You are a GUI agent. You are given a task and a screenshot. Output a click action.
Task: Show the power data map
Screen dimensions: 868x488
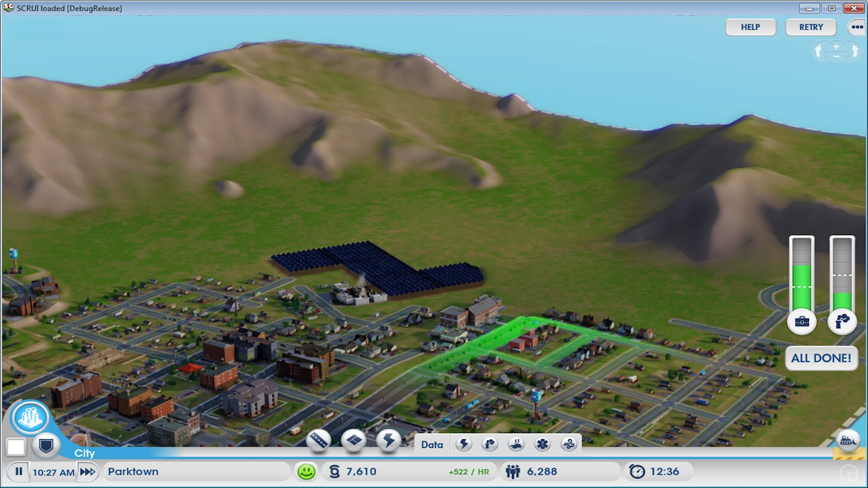pos(464,445)
